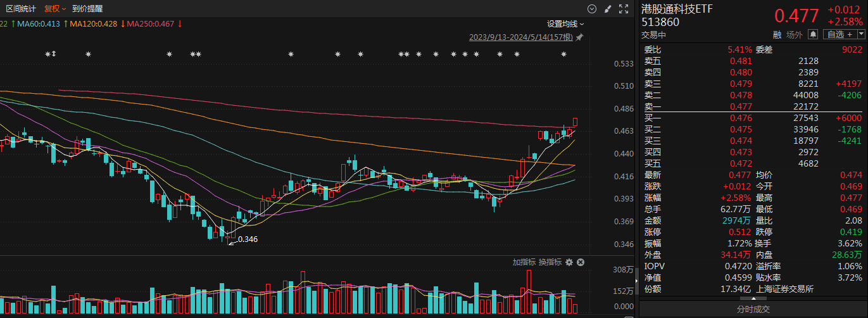Open dropdown arrow next to 自选 +
The image size is (868, 318).
pos(860,35)
